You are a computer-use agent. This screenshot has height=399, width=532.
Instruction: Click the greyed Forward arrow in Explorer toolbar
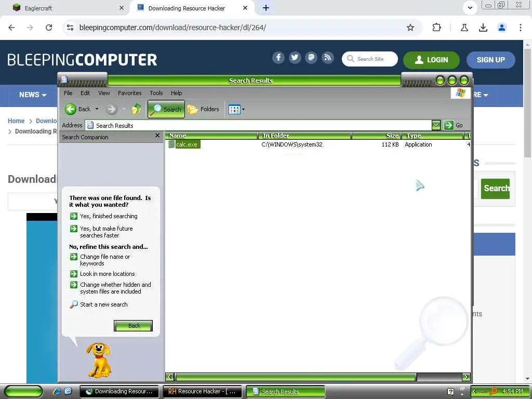111,109
